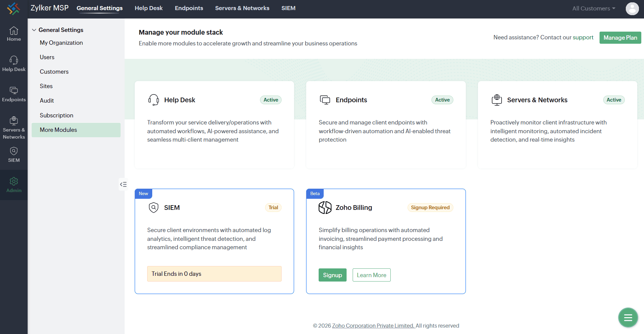
Task: Collapse the General Settings tree section
Action: point(34,30)
